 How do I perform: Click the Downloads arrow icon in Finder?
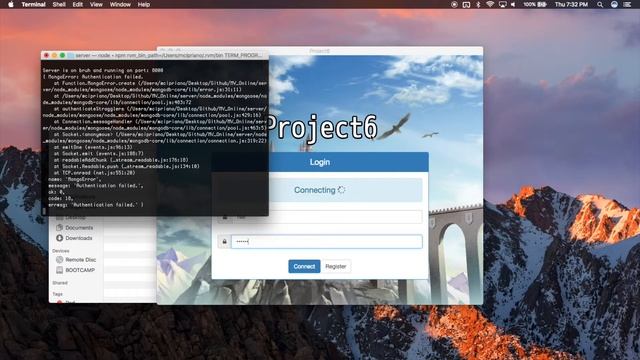pyautogui.click(x=60, y=238)
